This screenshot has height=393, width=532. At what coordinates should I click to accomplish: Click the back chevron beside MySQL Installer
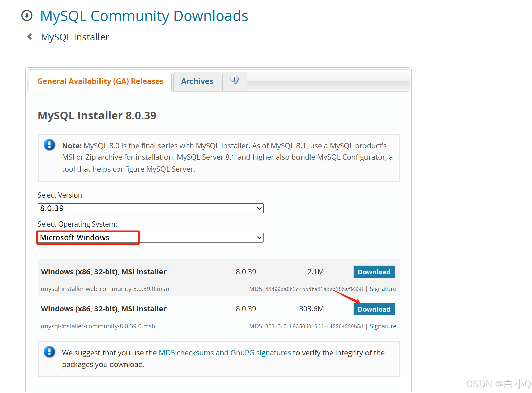click(x=30, y=36)
